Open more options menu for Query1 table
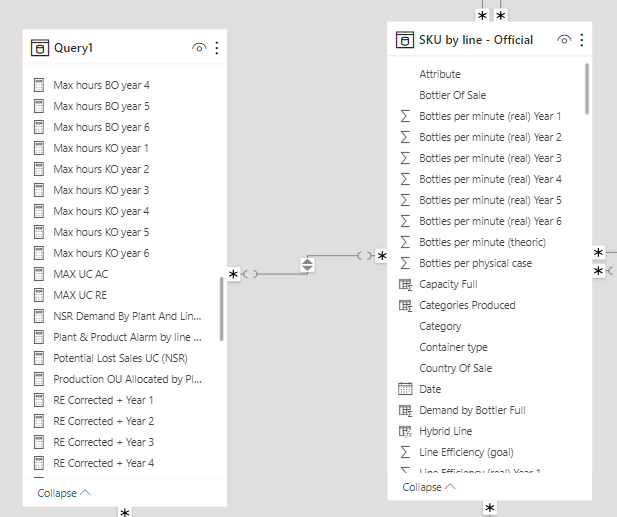The width and height of the screenshot is (617, 517). 217,48
